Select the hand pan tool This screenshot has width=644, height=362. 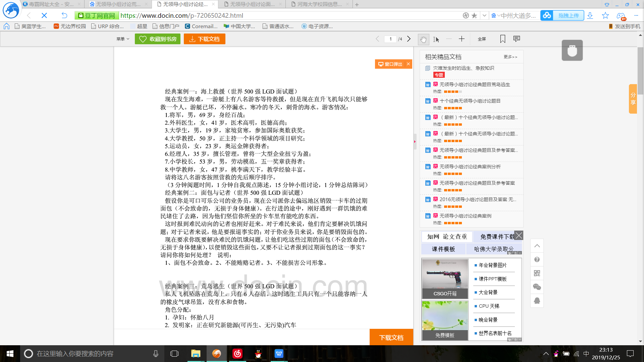coord(423,39)
